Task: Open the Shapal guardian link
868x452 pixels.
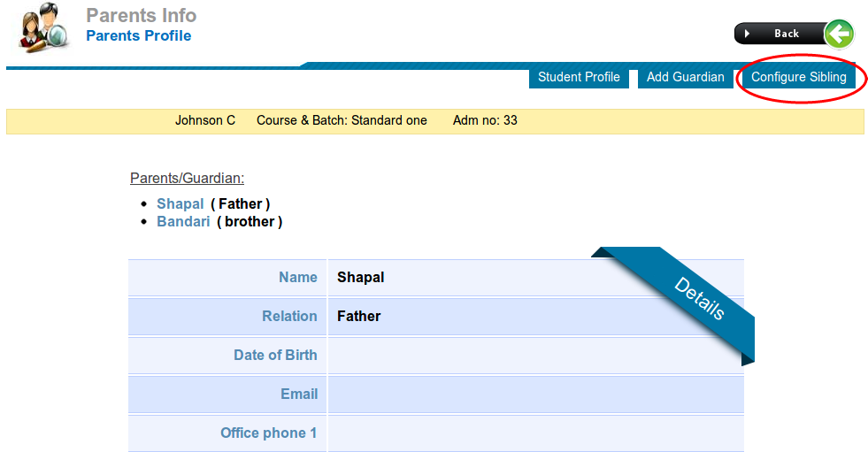Action: (x=180, y=203)
